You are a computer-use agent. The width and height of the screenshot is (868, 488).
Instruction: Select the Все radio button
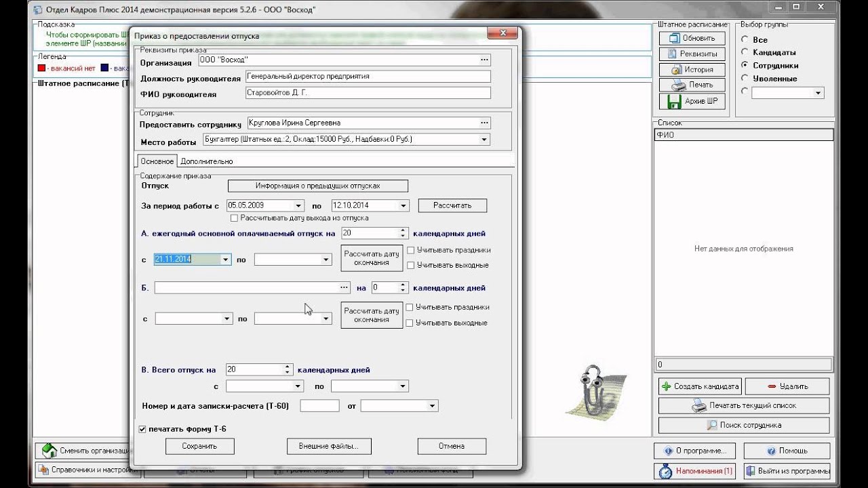tap(745, 39)
